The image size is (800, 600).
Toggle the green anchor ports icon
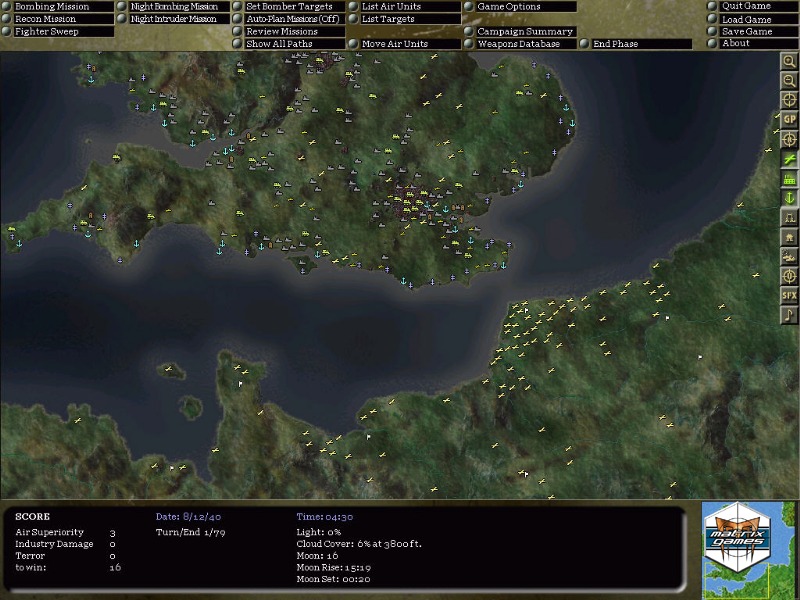(x=789, y=198)
